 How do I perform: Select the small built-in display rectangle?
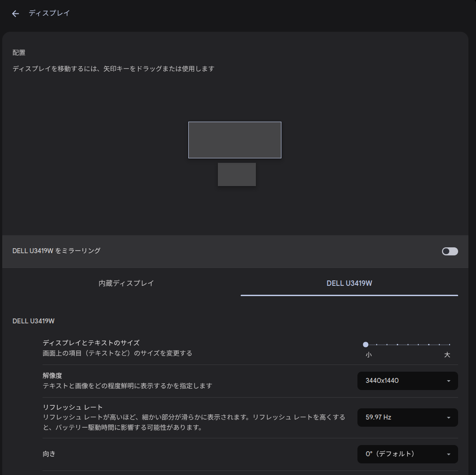point(237,174)
